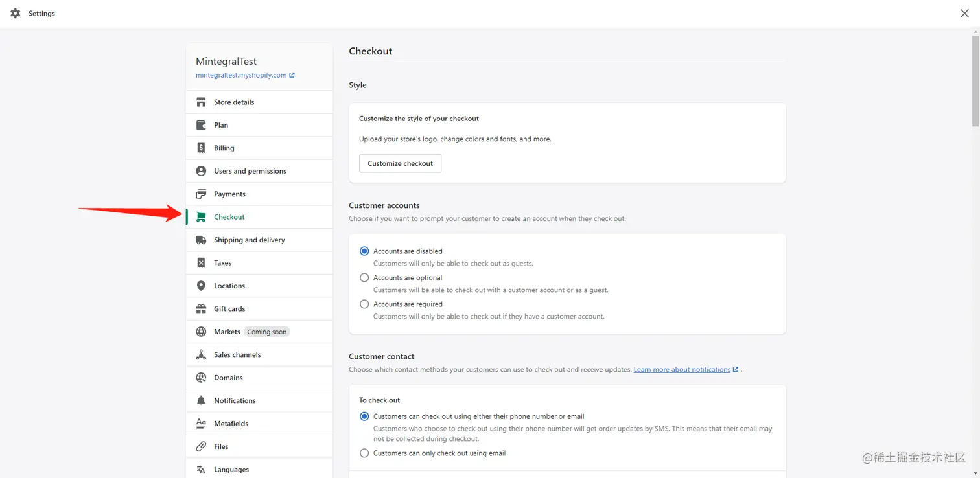Image resolution: width=980 pixels, height=478 pixels.
Task: Open Markets settings menu item
Action: click(x=227, y=332)
